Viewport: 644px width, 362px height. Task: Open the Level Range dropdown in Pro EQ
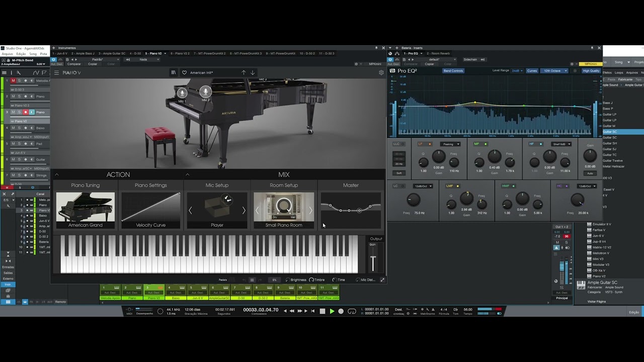click(x=517, y=71)
